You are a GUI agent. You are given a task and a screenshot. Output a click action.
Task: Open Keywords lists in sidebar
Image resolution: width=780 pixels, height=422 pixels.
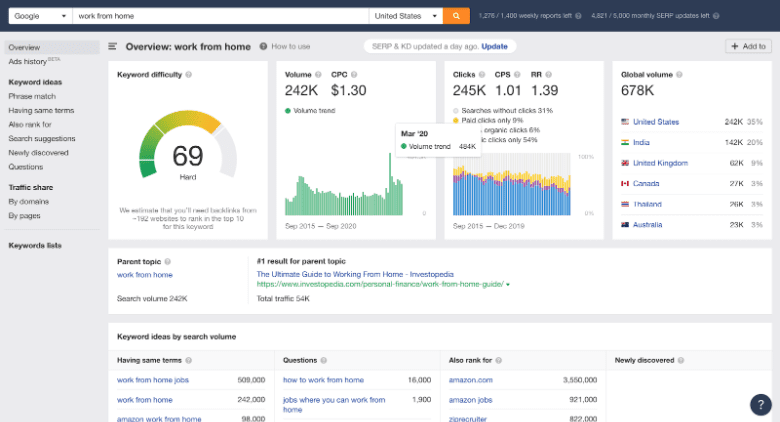pyautogui.click(x=35, y=245)
